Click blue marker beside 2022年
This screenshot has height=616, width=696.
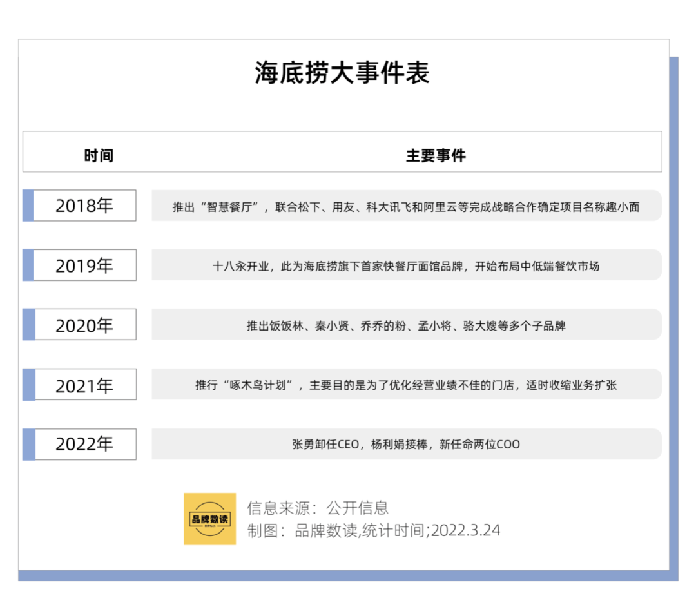tap(28, 444)
